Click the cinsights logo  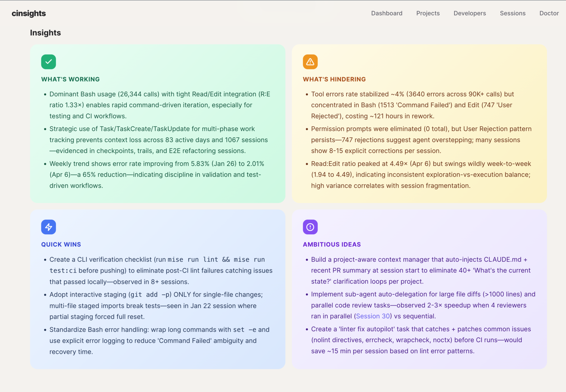[x=29, y=13]
